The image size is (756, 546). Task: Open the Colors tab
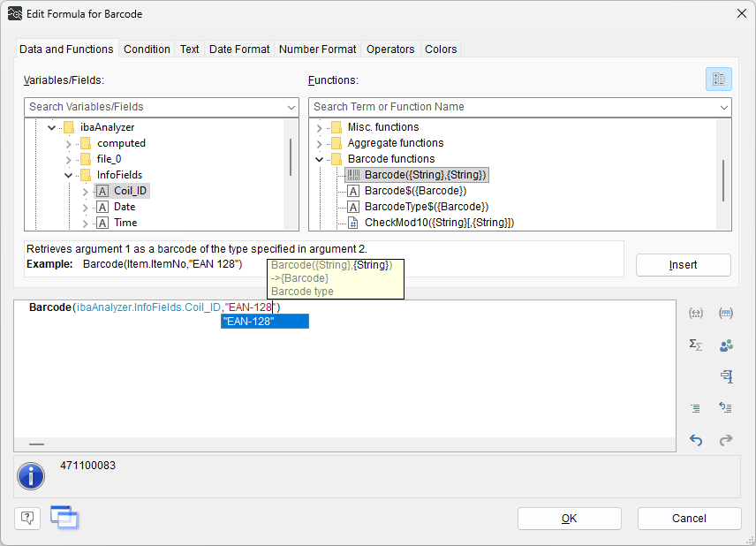(440, 49)
